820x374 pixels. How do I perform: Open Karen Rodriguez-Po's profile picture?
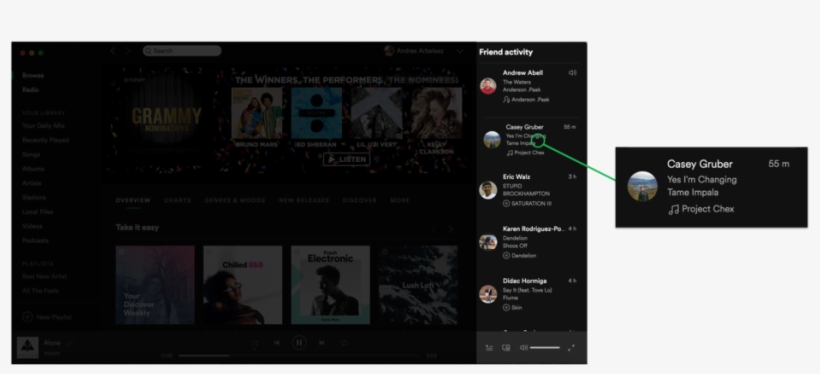[488, 242]
